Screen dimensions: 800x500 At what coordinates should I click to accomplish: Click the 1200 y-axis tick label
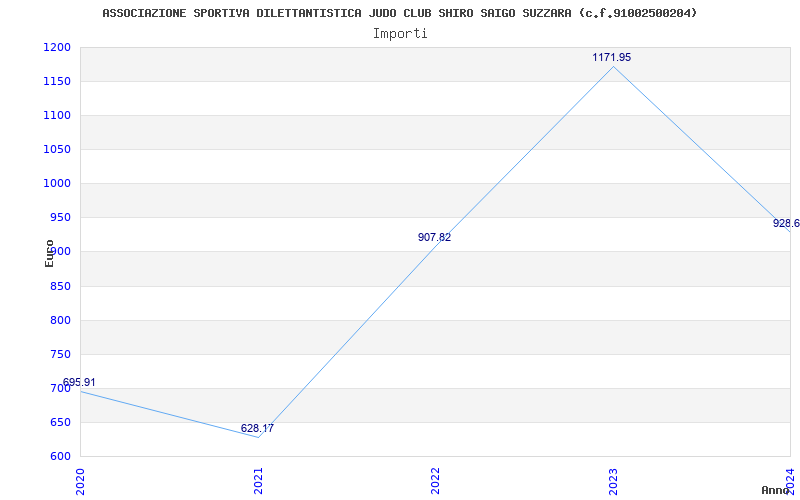pyautogui.click(x=57, y=48)
